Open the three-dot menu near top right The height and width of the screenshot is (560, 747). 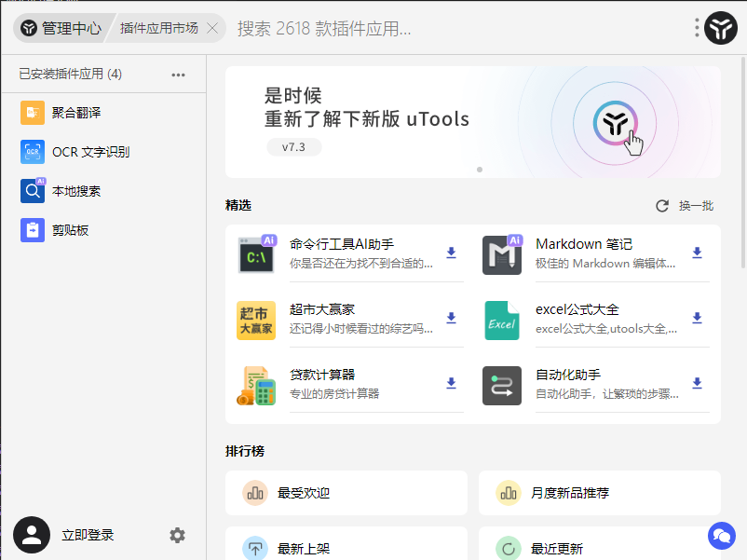[695, 28]
